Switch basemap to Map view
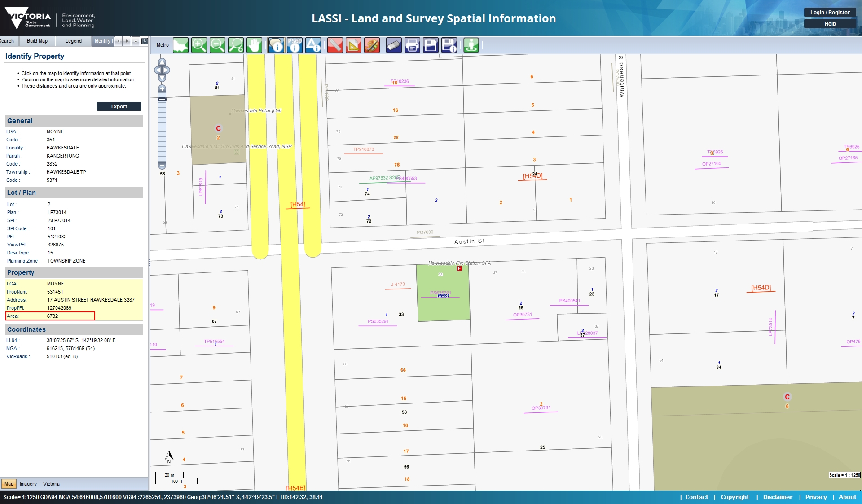862x504 pixels. [9, 484]
